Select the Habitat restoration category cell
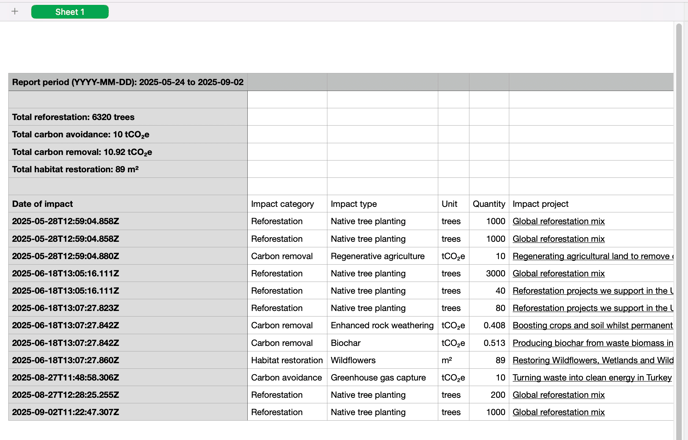 pyautogui.click(x=287, y=360)
